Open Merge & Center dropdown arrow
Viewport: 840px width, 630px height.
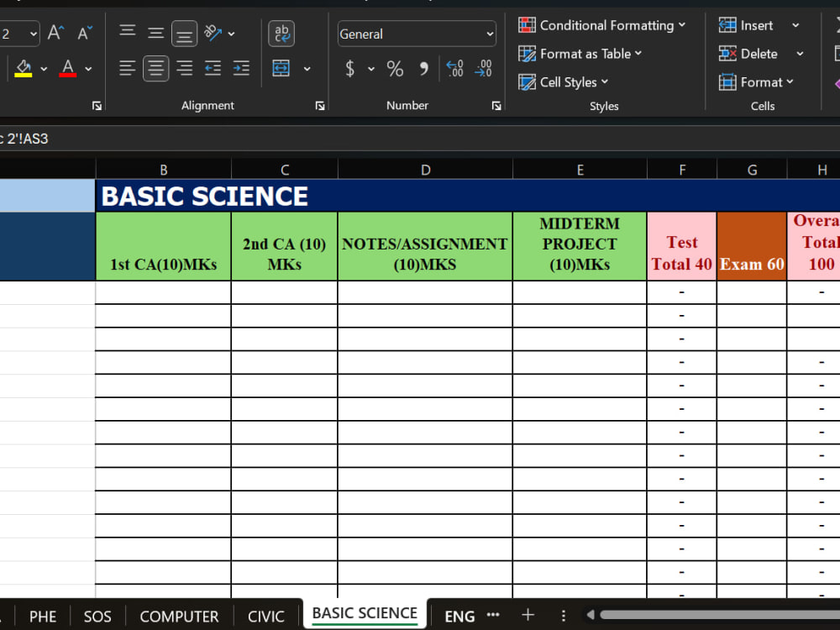click(307, 69)
